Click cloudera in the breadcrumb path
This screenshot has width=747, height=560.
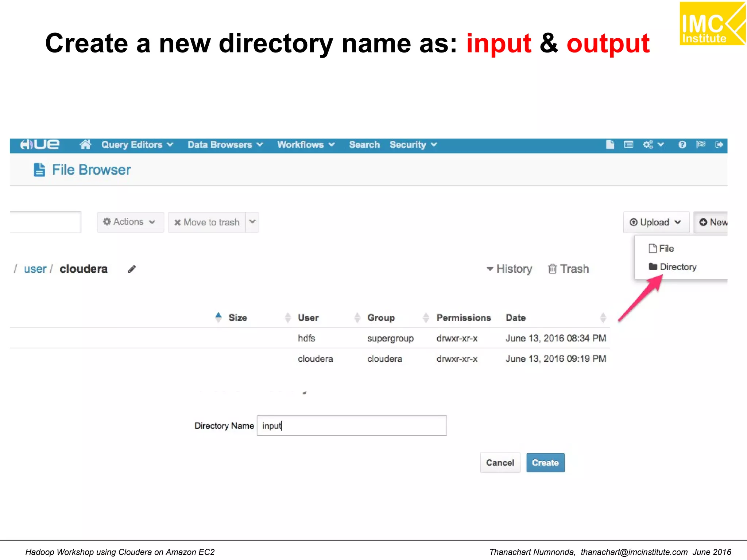click(84, 269)
